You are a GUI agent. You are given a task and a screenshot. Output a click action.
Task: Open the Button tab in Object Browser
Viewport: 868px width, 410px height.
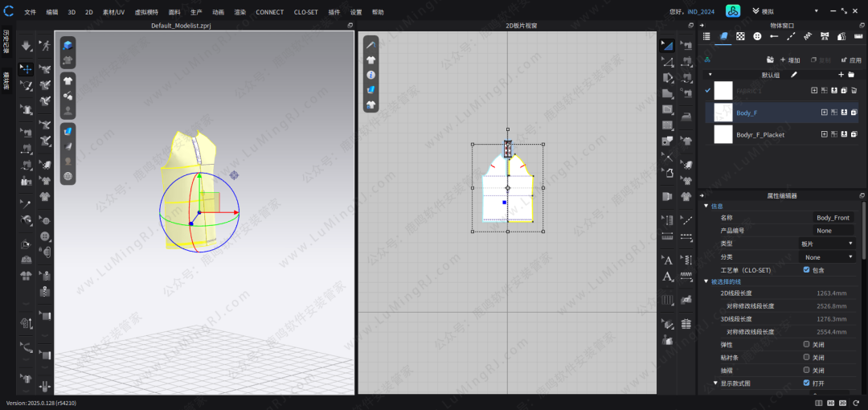757,36
